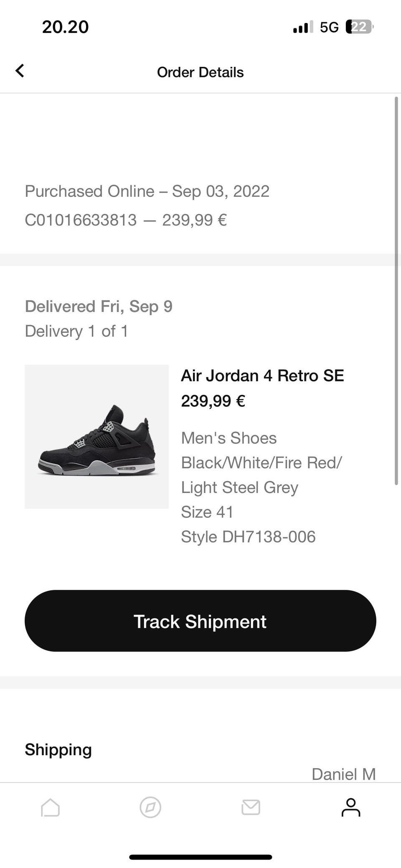401x868 pixels.
Task: Open the Air Jordan 4 shoe thumbnail
Action: 96,437
